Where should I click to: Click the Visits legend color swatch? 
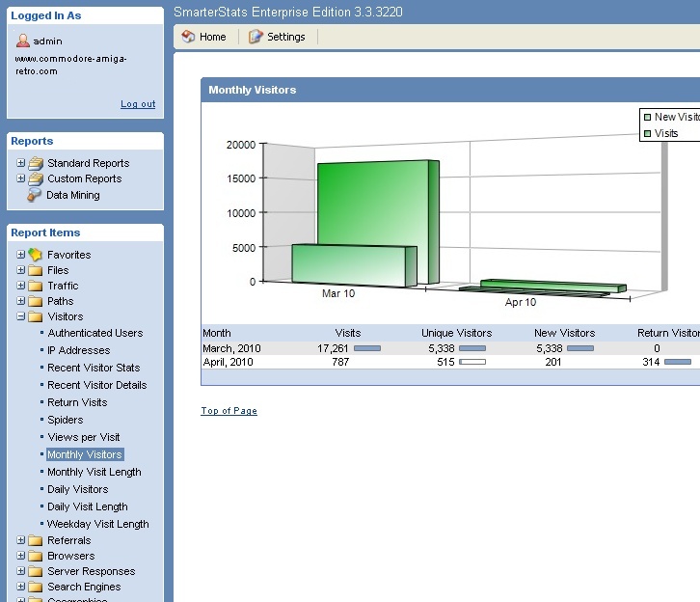(x=648, y=133)
